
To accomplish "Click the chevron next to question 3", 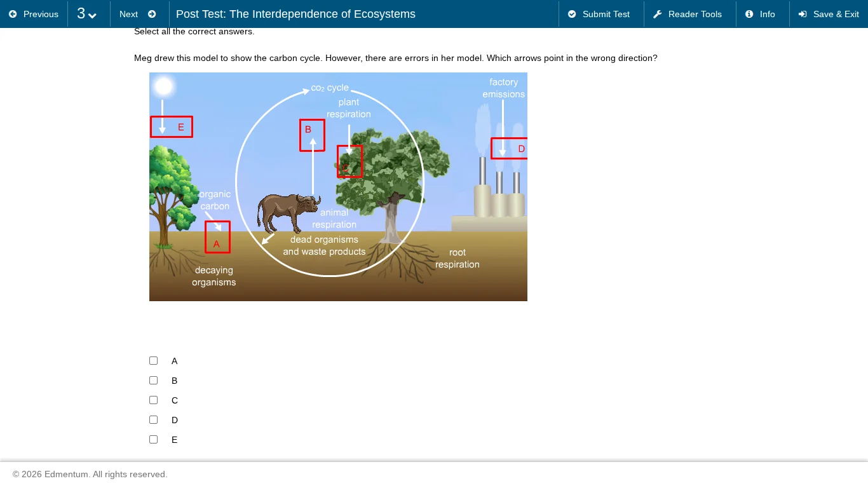I will [x=93, y=15].
